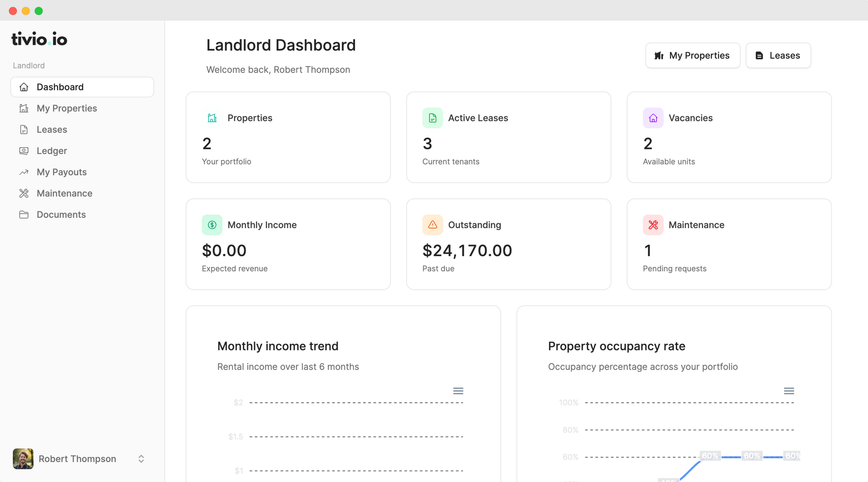Click the My Properties building icon
868x482 pixels.
coord(24,108)
